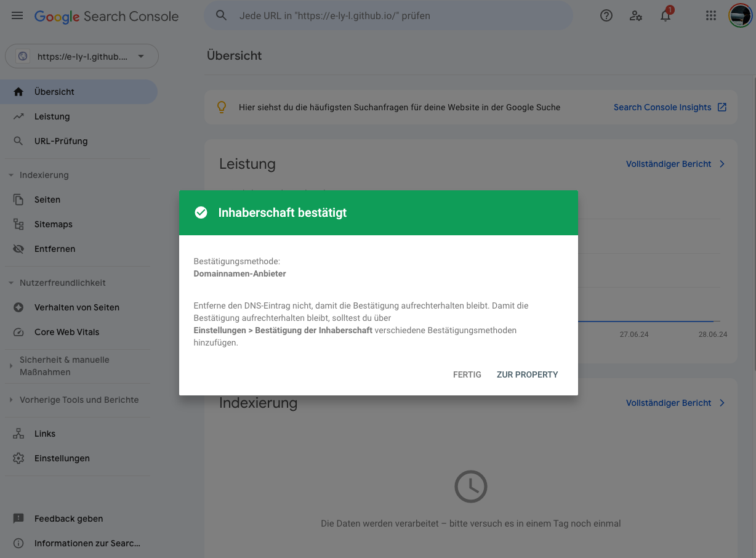Click the ZUR PROPERTY button
Viewport: 756px width, 558px height.
[527, 374]
